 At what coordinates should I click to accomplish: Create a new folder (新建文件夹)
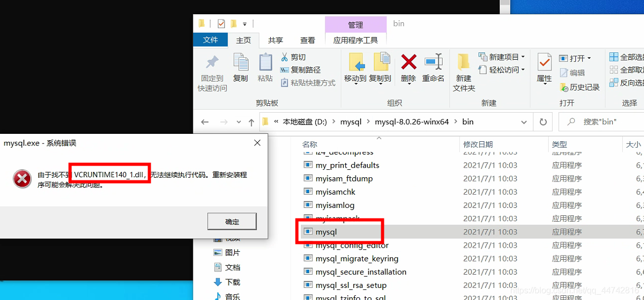point(464,73)
